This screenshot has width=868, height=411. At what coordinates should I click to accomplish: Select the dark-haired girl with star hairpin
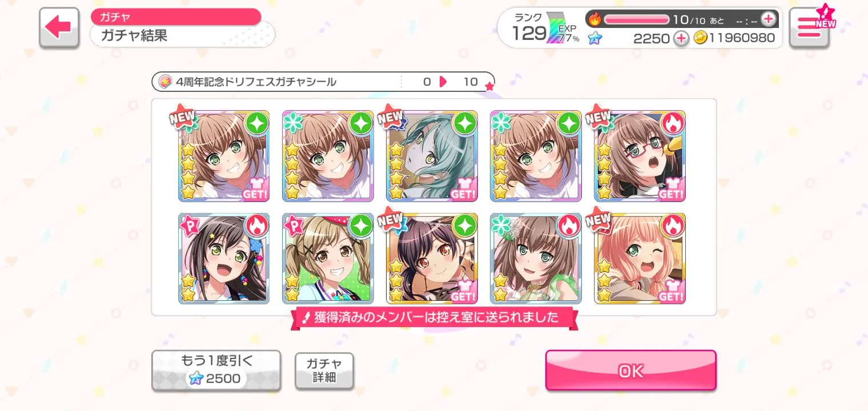click(224, 259)
